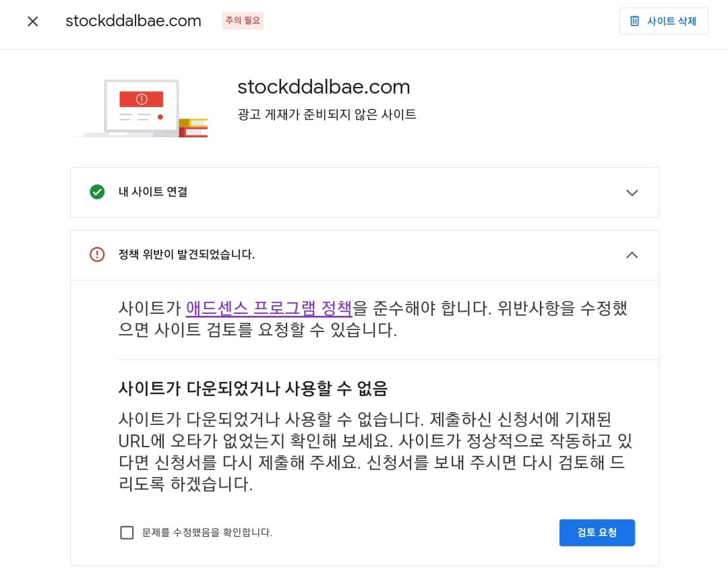Viewport: 728px width, 588px height.
Task: Click the red and yellow book stack graphic
Action: [x=193, y=128]
